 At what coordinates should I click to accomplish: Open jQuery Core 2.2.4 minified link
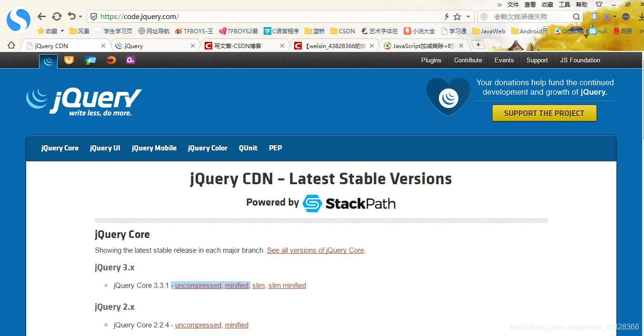tap(237, 325)
